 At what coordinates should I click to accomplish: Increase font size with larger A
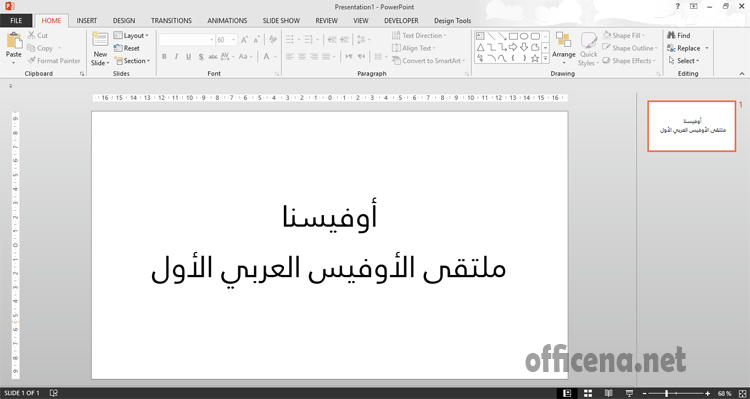coord(244,40)
